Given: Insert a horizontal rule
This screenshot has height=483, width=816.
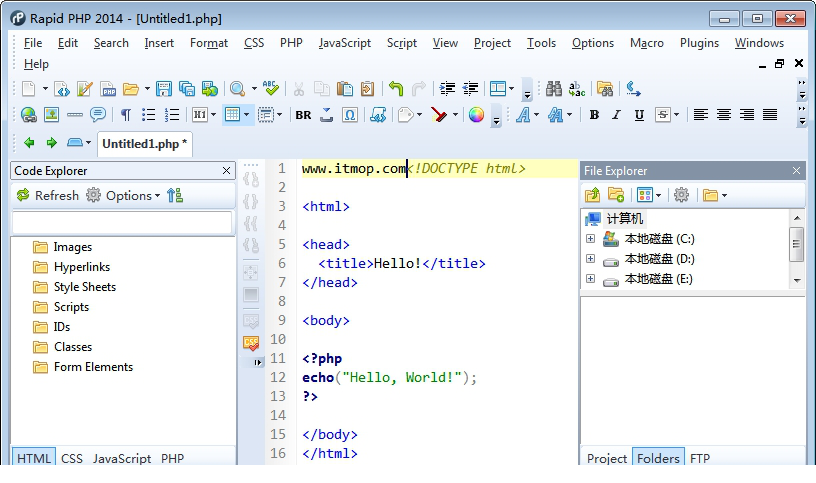Looking at the screenshot, I should pyautogui.click(x=74, y=115).
